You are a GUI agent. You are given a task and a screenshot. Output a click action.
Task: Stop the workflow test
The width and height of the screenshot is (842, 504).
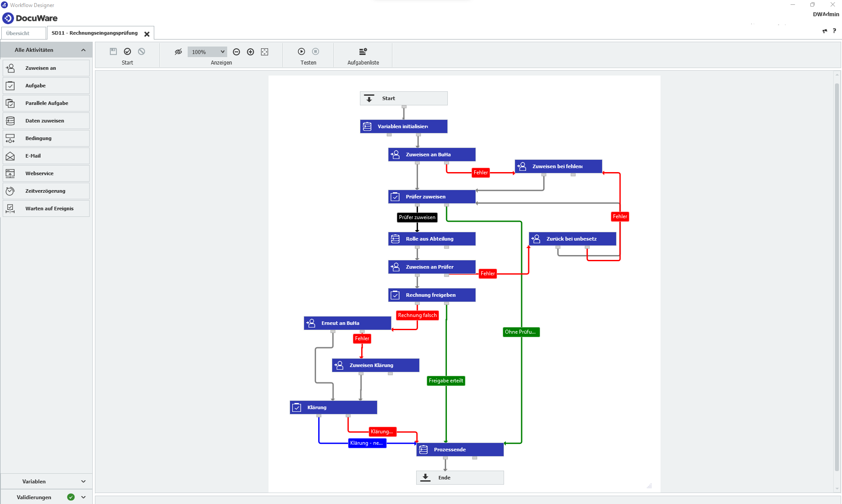316,51
